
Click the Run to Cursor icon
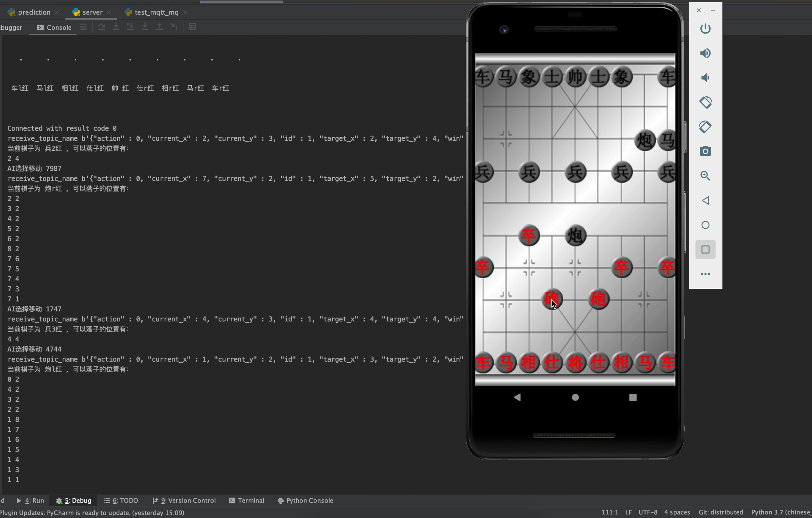tap(174, 27)
